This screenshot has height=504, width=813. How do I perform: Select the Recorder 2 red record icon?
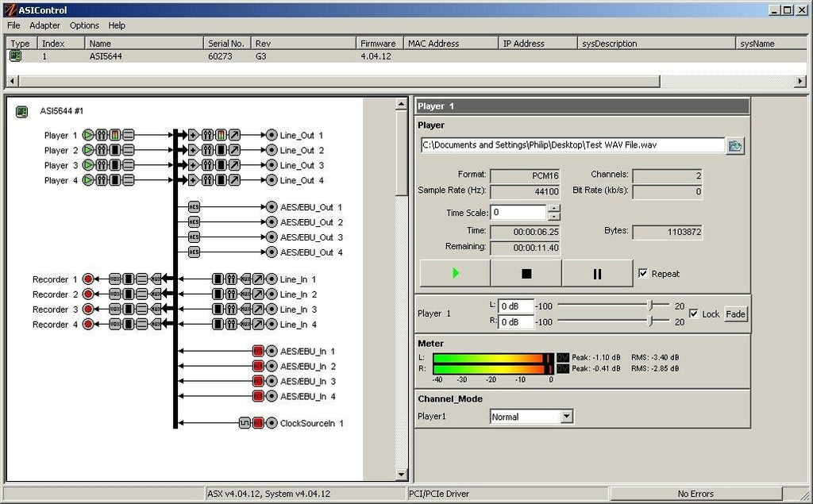point(88,294)
